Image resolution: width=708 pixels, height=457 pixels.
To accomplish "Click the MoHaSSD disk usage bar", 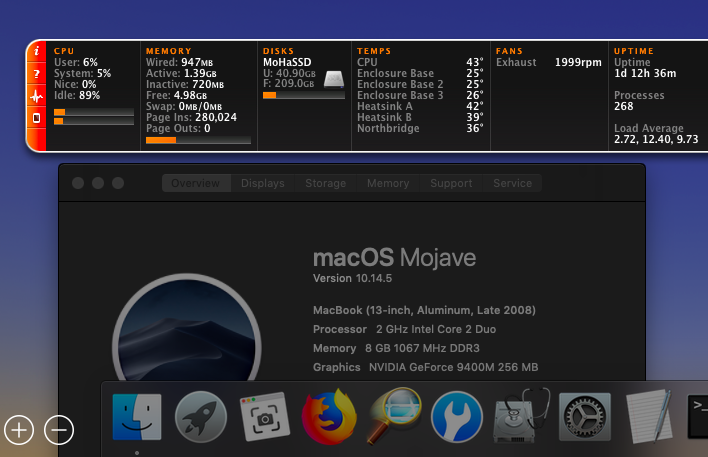I will click(304, 95).
